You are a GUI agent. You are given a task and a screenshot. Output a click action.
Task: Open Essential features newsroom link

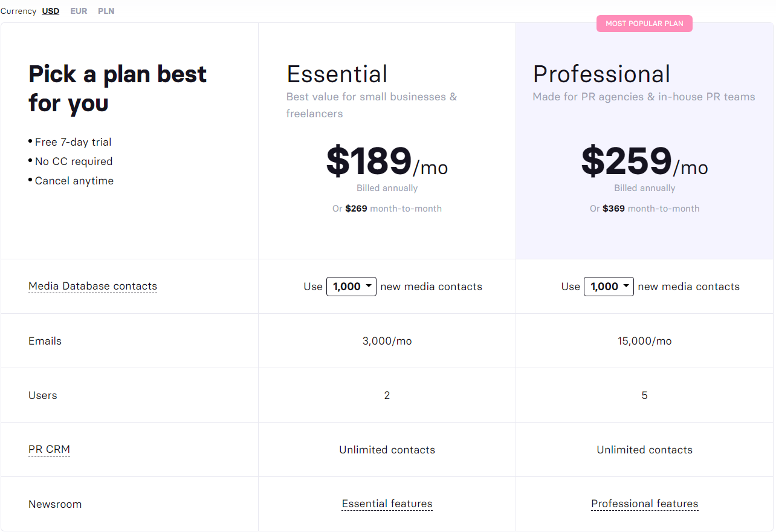(x=387, y=504)
